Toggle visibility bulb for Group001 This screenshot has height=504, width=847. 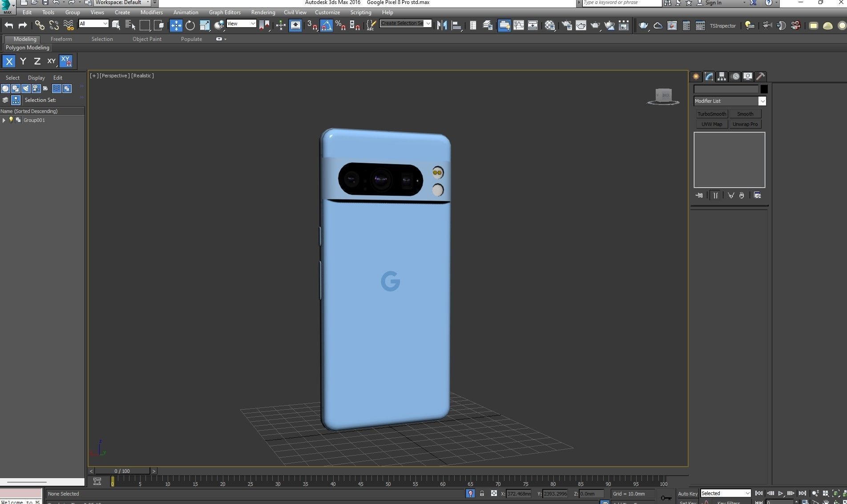(x=11, y=120)
